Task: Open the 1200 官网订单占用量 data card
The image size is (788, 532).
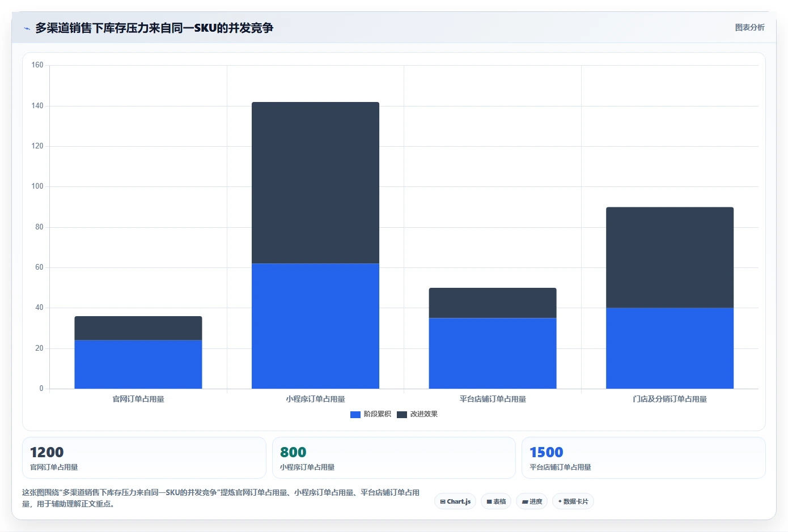Action: pyautogui.click(x=144, y=458)
